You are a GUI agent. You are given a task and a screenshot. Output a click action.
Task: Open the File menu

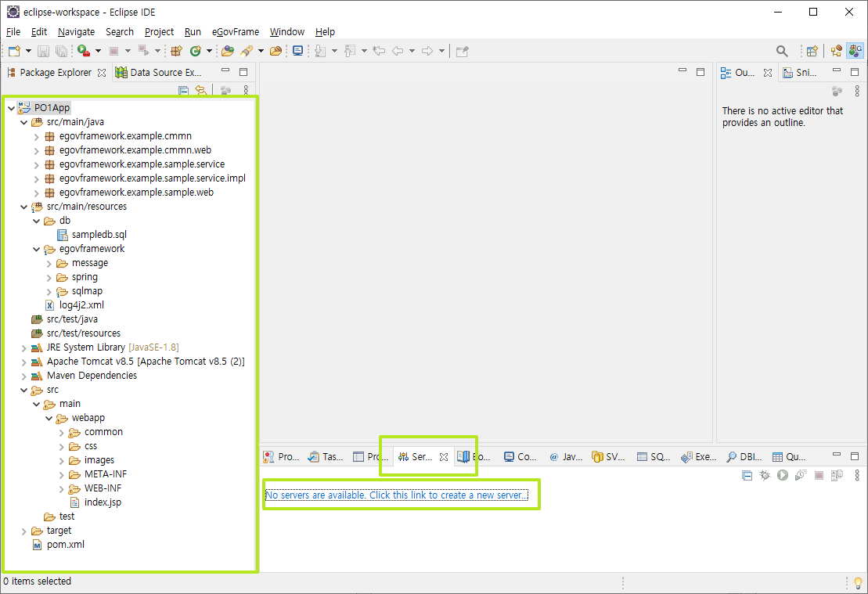click(13, 31)
